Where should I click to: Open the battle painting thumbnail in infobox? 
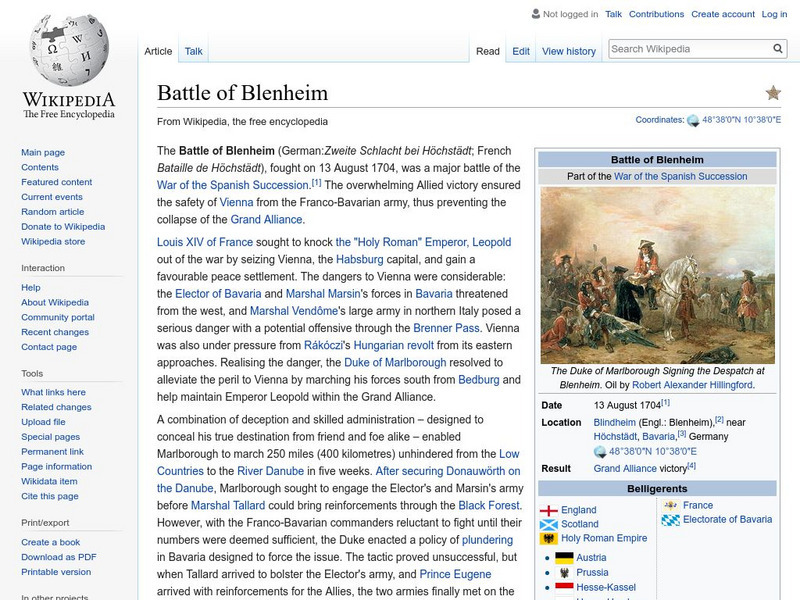[656, 275]
